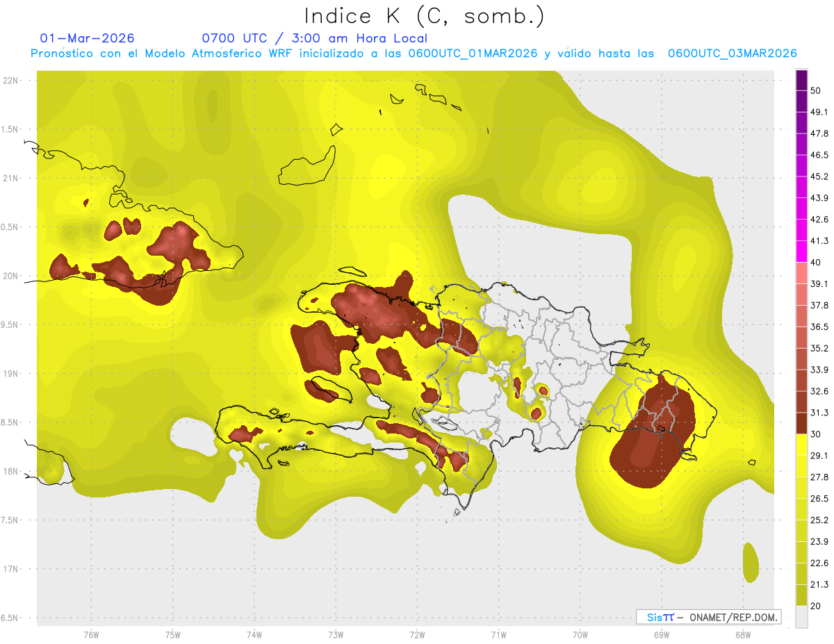Click the "33.9" legend value
This screenshot has height=644, width=834.
(819, 370)
